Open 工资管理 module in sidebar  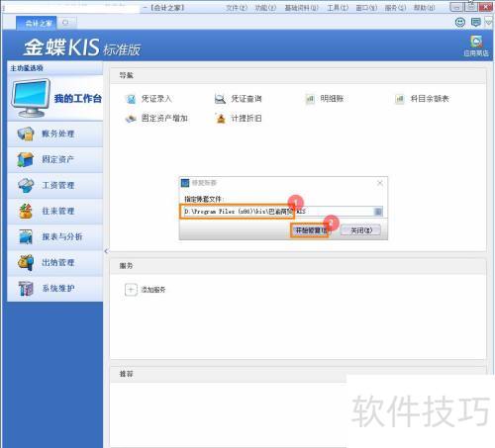[x=55, y=185]
